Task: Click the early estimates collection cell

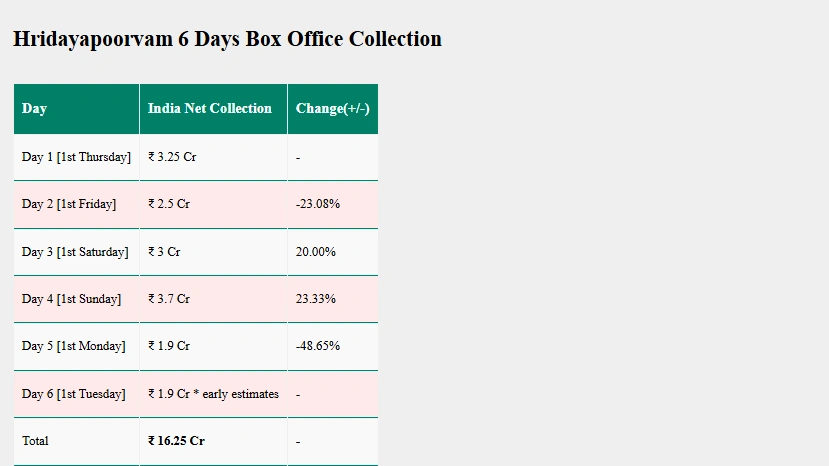Action: pos(213,394)
